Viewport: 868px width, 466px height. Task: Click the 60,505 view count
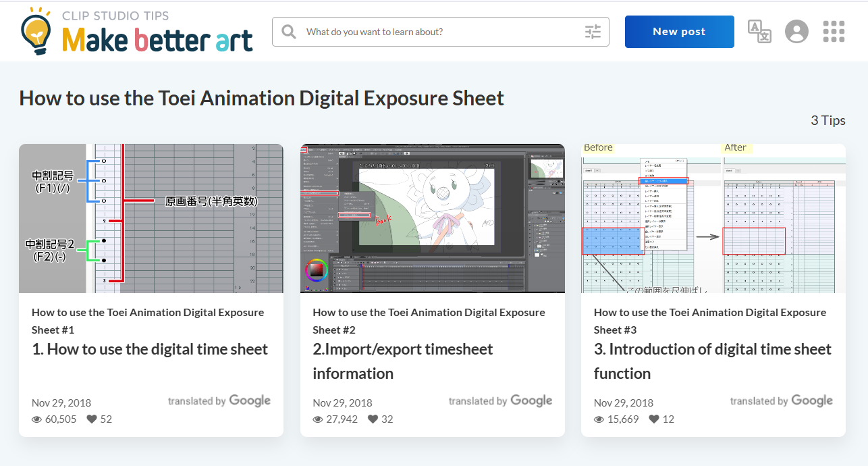pos(61,419)
